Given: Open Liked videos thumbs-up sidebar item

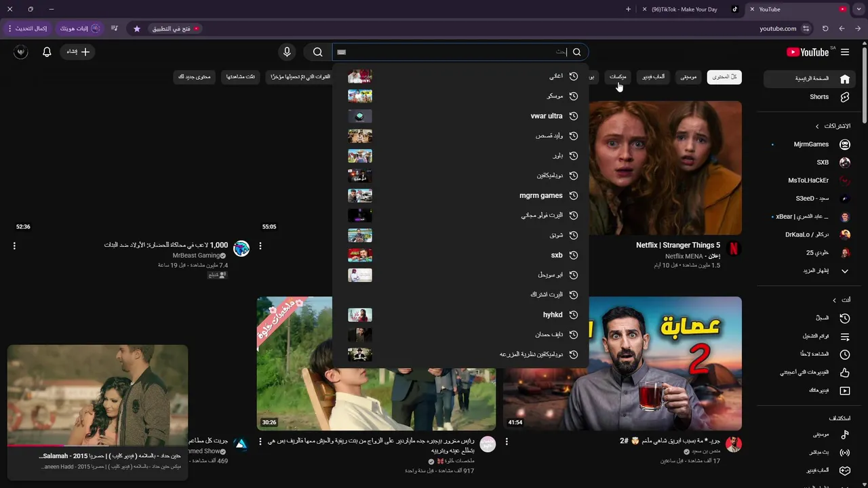Looking at the screenshot, I should pyautogui.click(x=810, y=373).
